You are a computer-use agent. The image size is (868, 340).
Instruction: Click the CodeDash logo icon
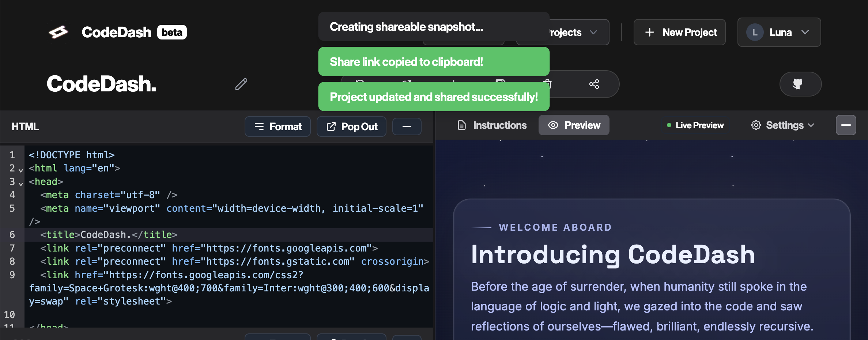(60, 32)
